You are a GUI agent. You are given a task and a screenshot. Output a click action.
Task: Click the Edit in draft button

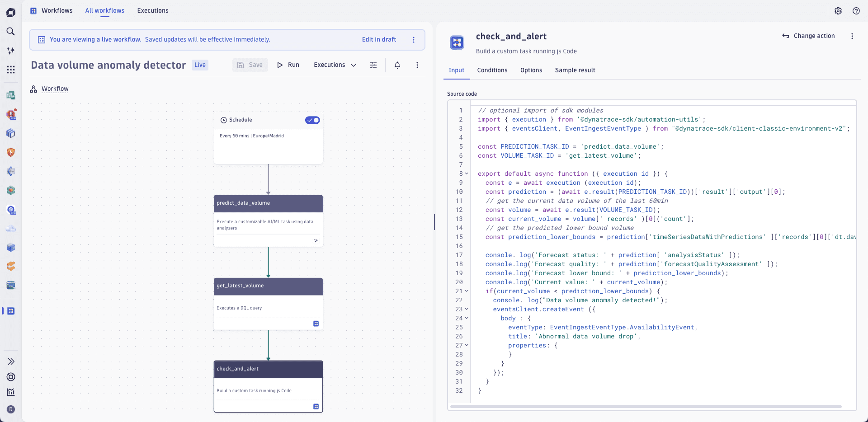click(378, 39)
